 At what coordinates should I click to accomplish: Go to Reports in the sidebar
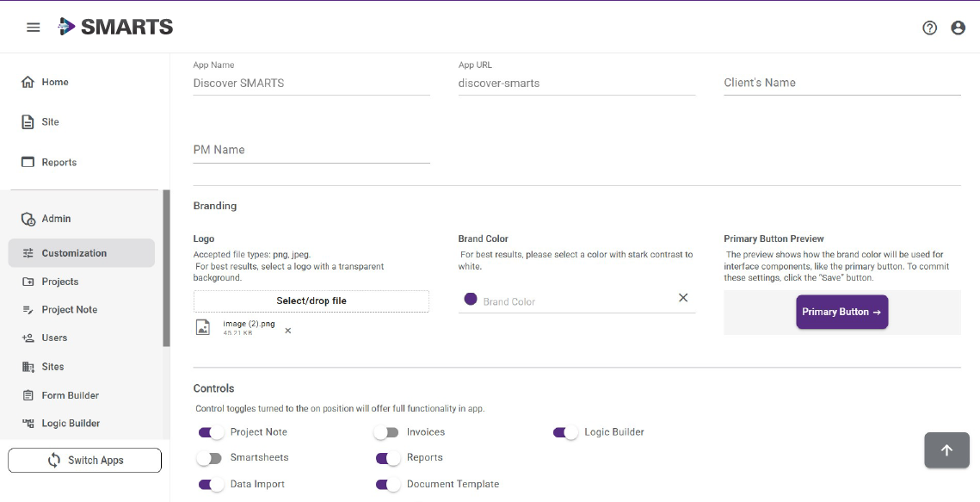click(59, 163)
